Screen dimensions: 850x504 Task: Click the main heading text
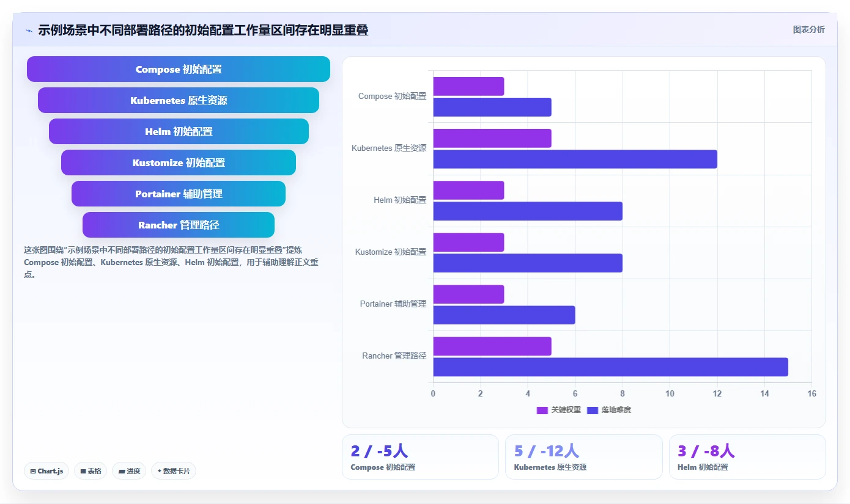[203, 30]
